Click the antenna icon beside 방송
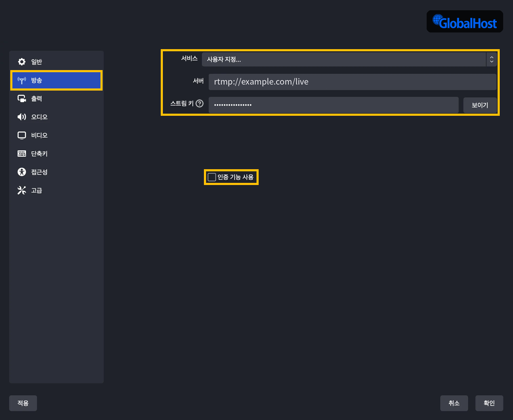This screenshot has width=513, height=420. point(21,80)
